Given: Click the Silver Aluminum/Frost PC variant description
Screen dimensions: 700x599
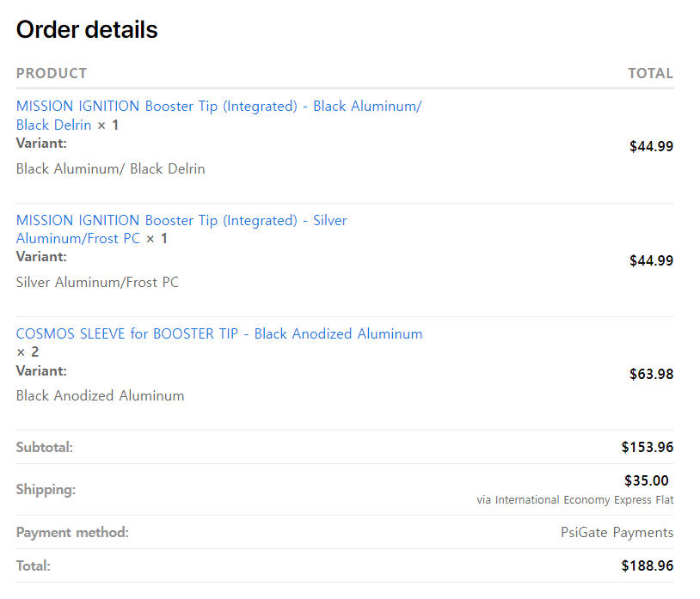Looking at the screenshot, I should (97, 283).
